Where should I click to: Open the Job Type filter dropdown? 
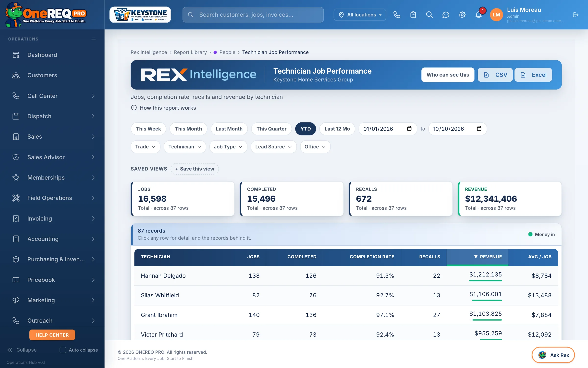(228, 147)
